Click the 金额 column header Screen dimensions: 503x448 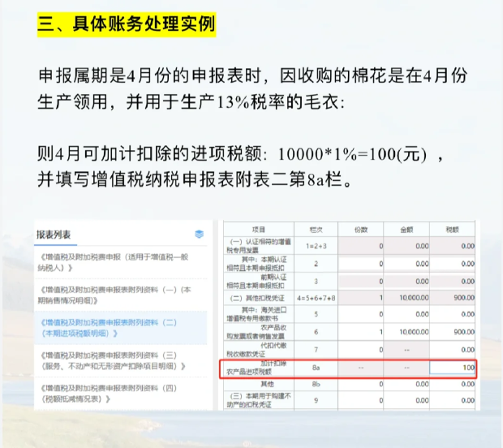point(406,230)
